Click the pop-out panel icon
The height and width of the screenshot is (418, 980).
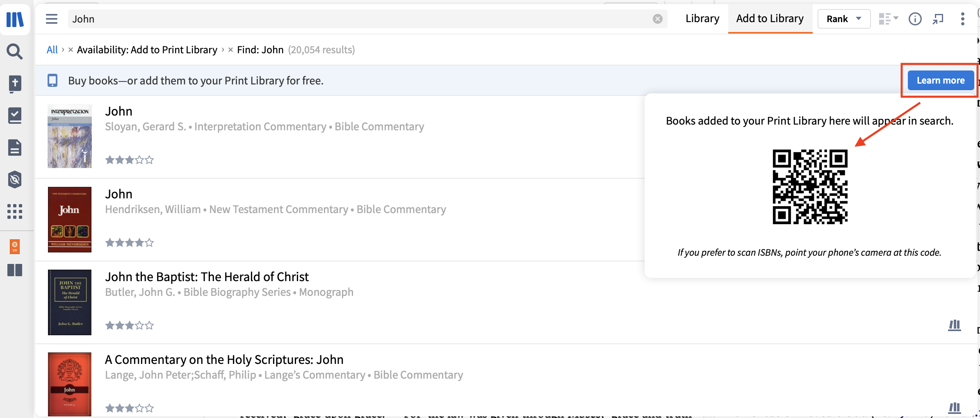click(938, 19)
